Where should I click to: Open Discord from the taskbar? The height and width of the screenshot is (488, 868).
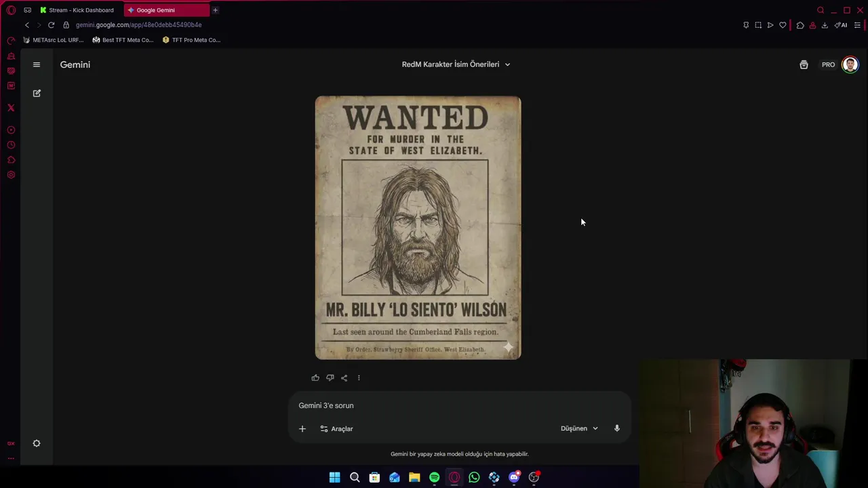(x=514, y=477)
